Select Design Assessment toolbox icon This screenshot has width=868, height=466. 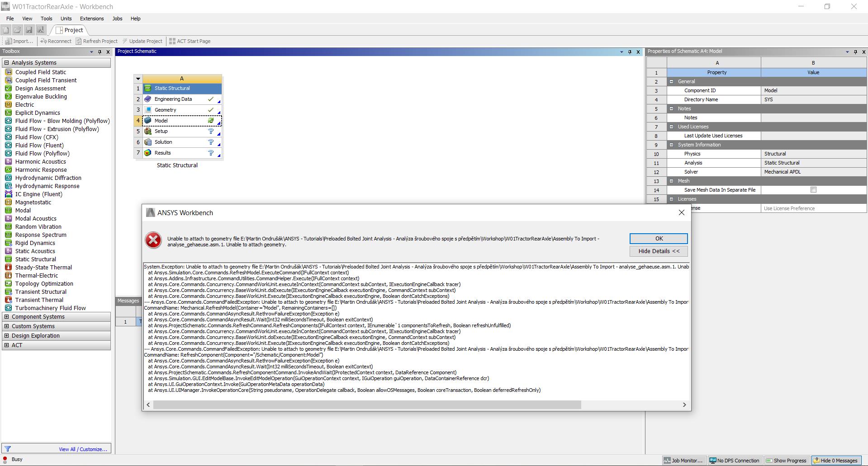click(x=8, y=88)
